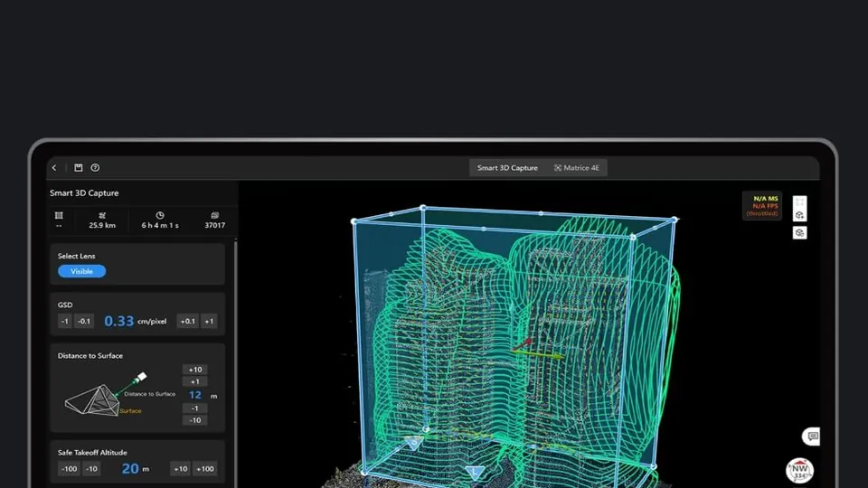Image resolution: width=868 pixels, height=488 pixels.
Task: Click the cube view settings icon
Action: coord(799,233)
